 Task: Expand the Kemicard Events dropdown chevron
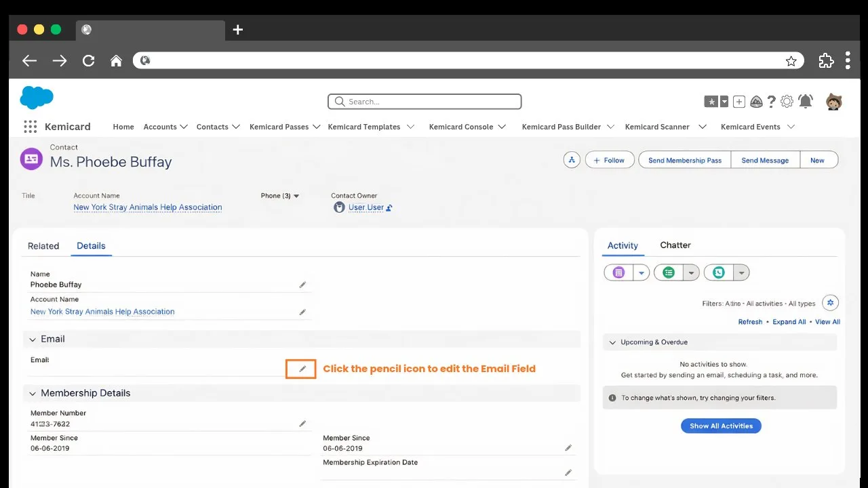[x=791, y=127]
